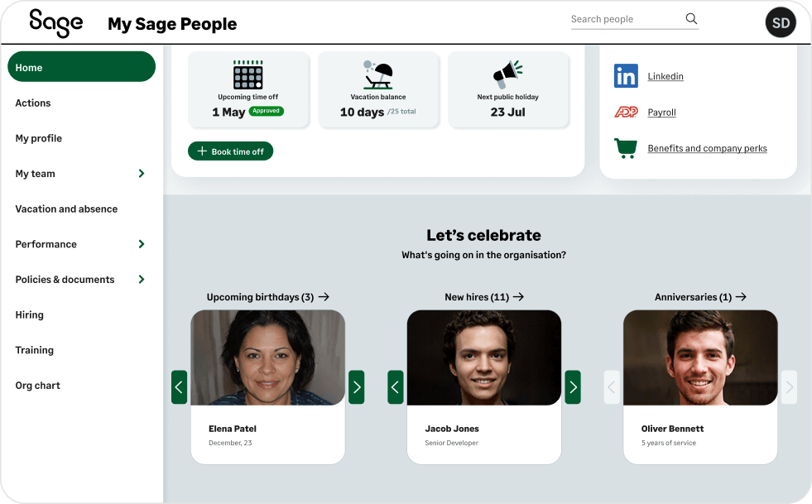812x504 pixels.
Task: Open the SD profile avatar
Action: 780,22
